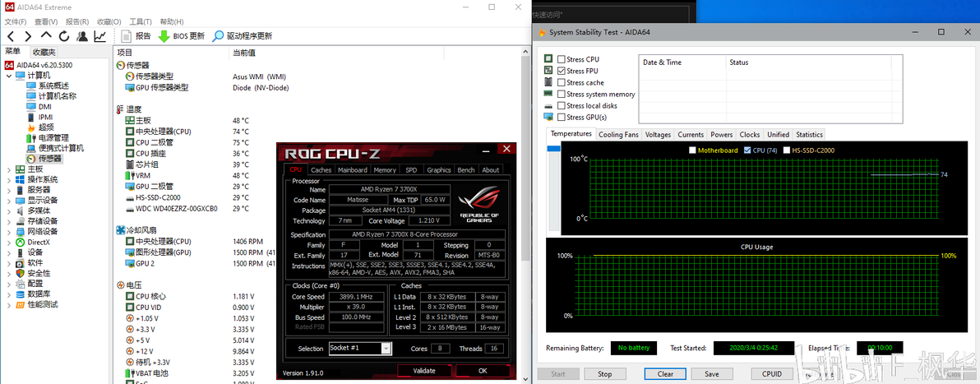Click the 冷却风扇 fan header icon
Screen dimensions: 980x384
point(121,230)
